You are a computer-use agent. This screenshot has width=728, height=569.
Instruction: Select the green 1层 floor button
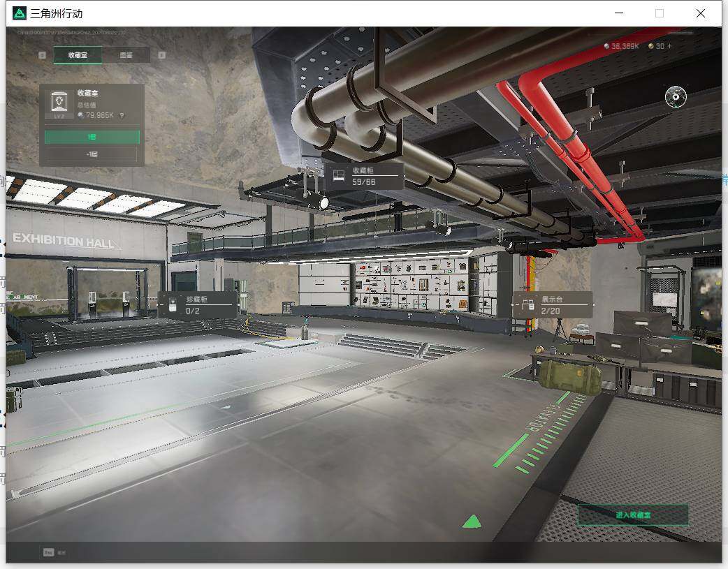tap(92, 137)
